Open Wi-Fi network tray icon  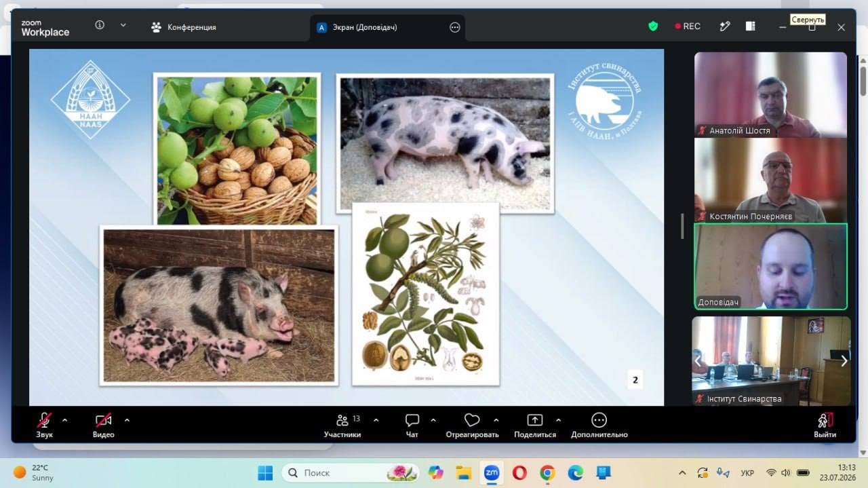tap(771, 472)
